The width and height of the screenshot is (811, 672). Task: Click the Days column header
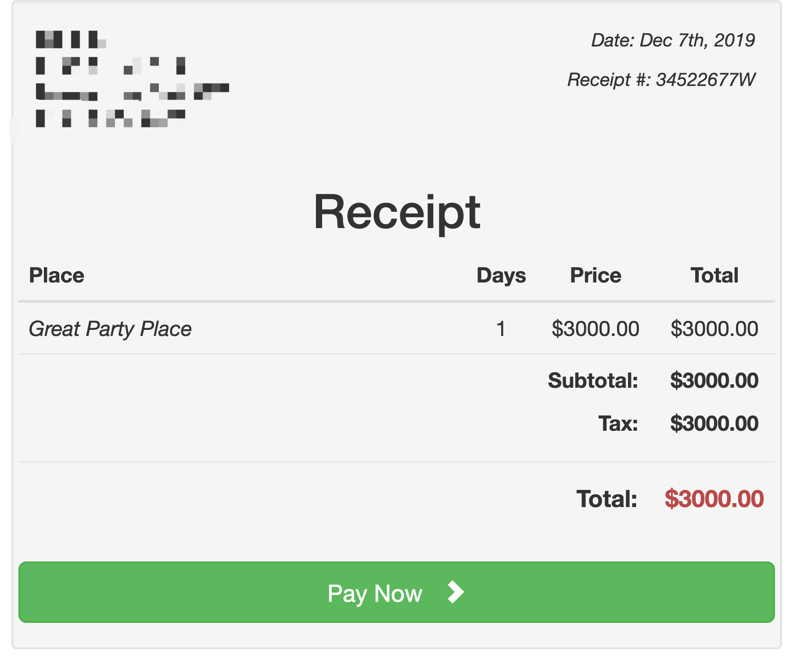pos(501,275)
